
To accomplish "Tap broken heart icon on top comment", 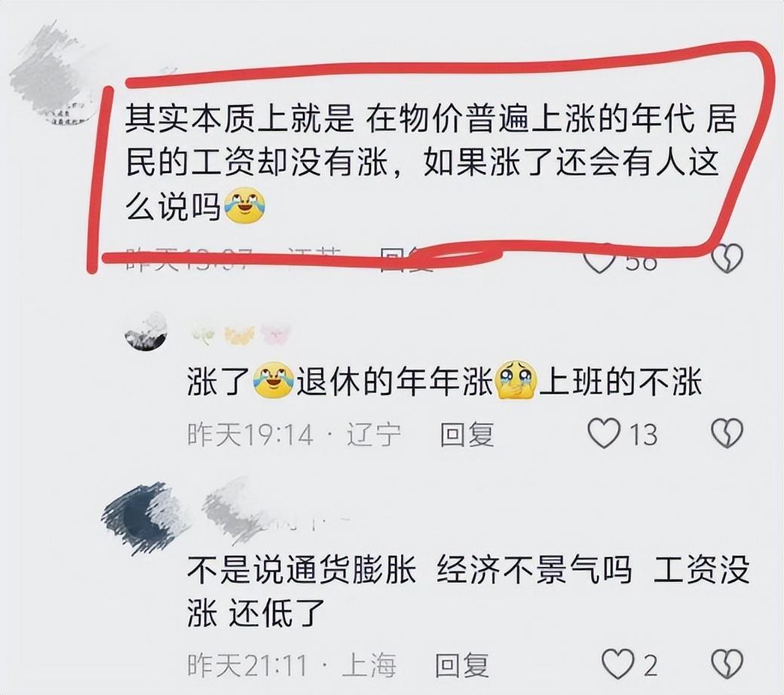I will [x=727, y=258].
